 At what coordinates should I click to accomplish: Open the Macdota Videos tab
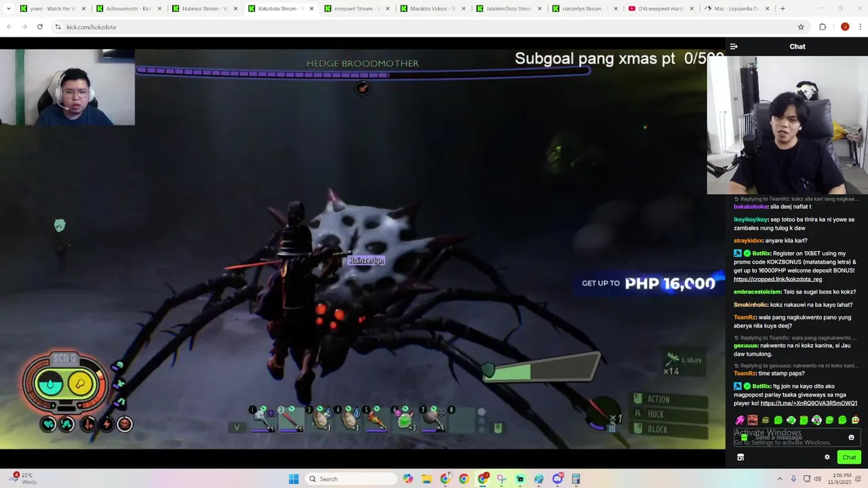(432, 9)
